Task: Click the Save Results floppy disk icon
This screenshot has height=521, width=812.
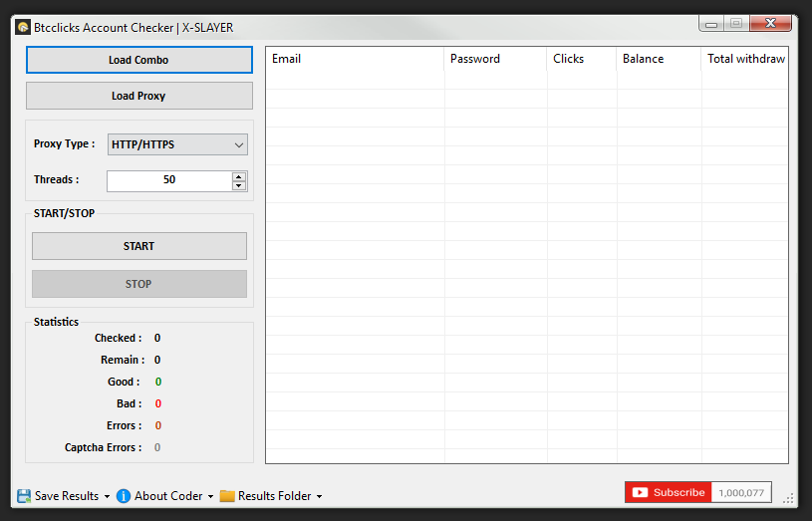Action: 24,496
